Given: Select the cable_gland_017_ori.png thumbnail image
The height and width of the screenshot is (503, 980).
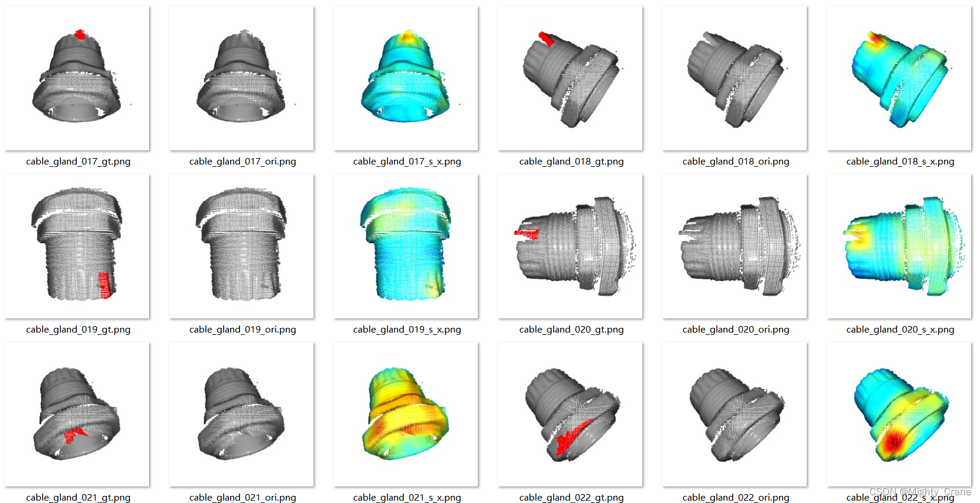Looking at the screenshot, I should click(241, 78).
